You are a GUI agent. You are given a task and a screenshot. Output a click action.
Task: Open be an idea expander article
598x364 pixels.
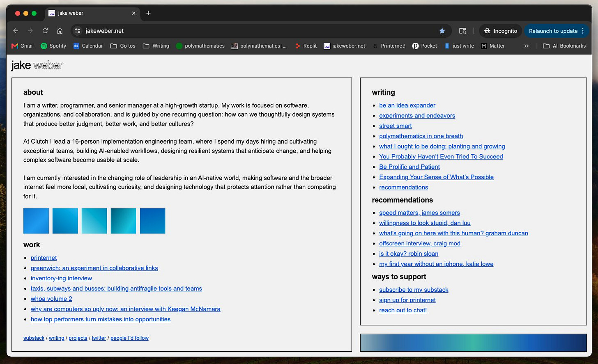[x=407, y=105]
